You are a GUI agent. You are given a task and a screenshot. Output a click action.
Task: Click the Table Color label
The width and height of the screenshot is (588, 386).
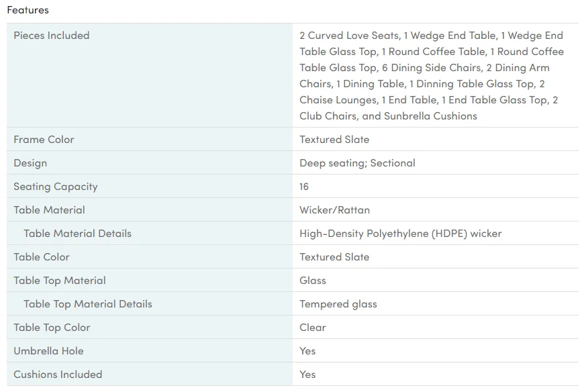(x=42, y=257)
